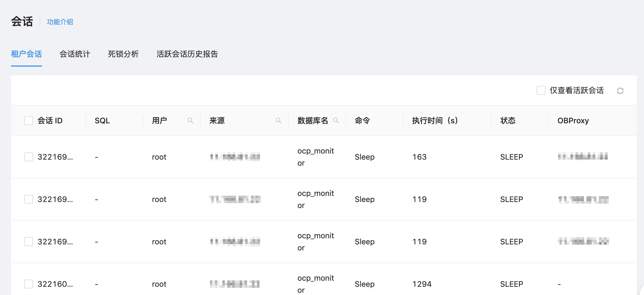
Task: Click the refresh icon beside 仅查看活跃会话
Action: point(620,91)
